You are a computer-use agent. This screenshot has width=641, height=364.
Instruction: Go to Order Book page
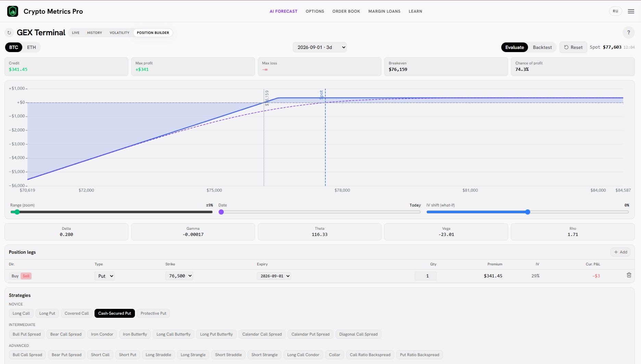[346, 11]
